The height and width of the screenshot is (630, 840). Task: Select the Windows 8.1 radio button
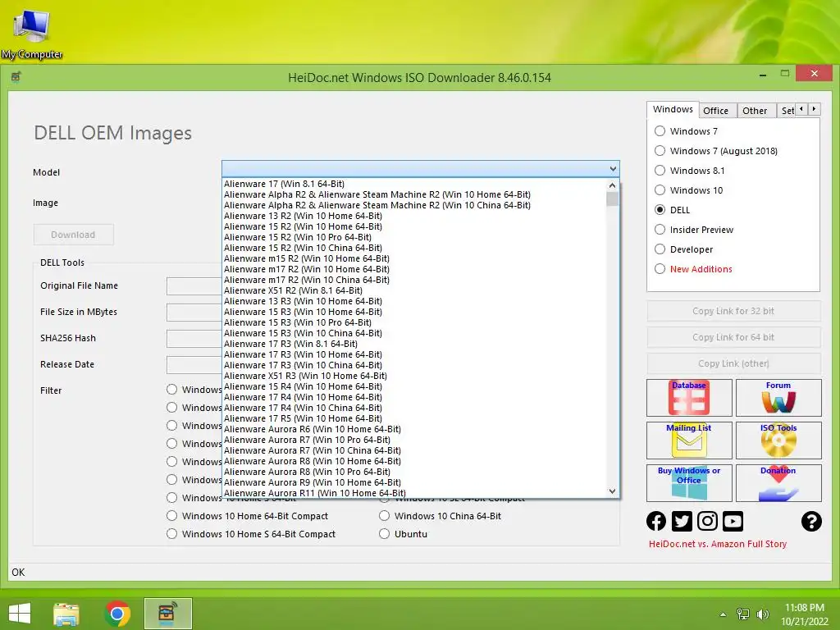(660, 171)
